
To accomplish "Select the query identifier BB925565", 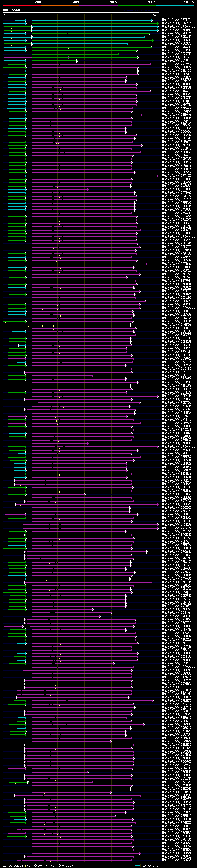I will click(11, 10).
